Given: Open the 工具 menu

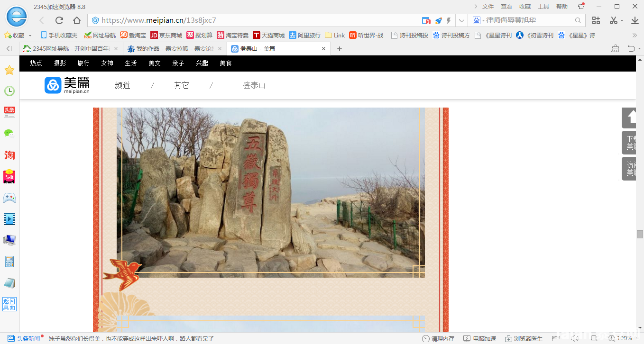Looking at the screenshot, I should pyautogui.click(x=543, y=7).
